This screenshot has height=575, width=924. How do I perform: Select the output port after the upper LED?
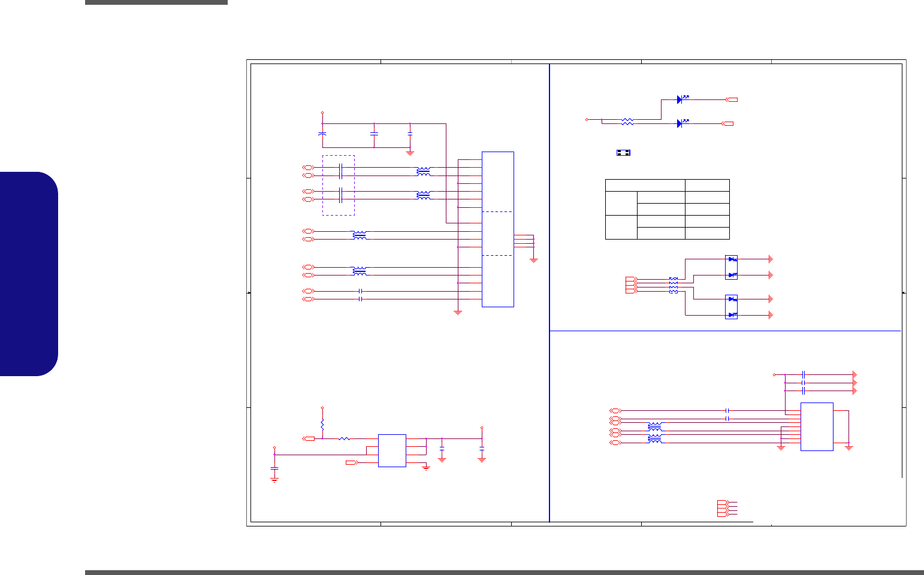coord(732,99)
